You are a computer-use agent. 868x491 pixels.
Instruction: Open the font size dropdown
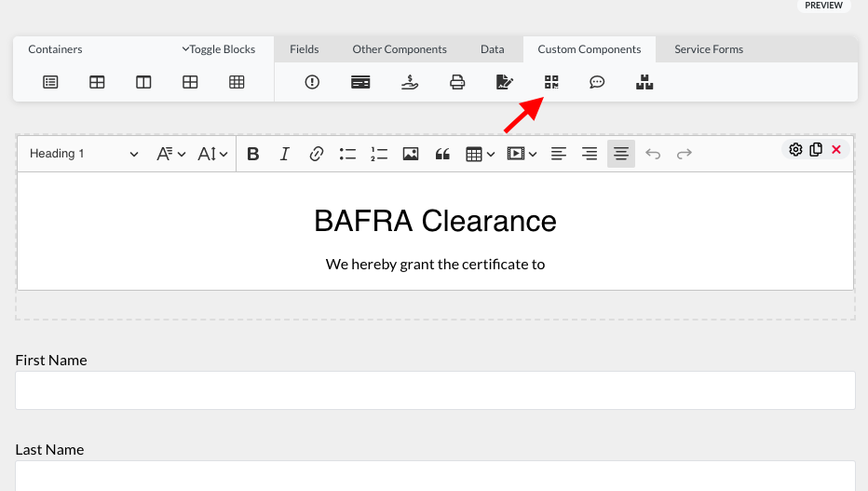[213, 154]
